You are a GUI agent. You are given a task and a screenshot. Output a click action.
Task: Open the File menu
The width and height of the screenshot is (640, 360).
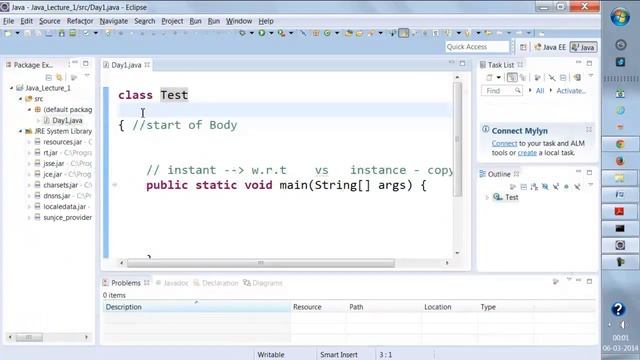[x=8, y=21]
